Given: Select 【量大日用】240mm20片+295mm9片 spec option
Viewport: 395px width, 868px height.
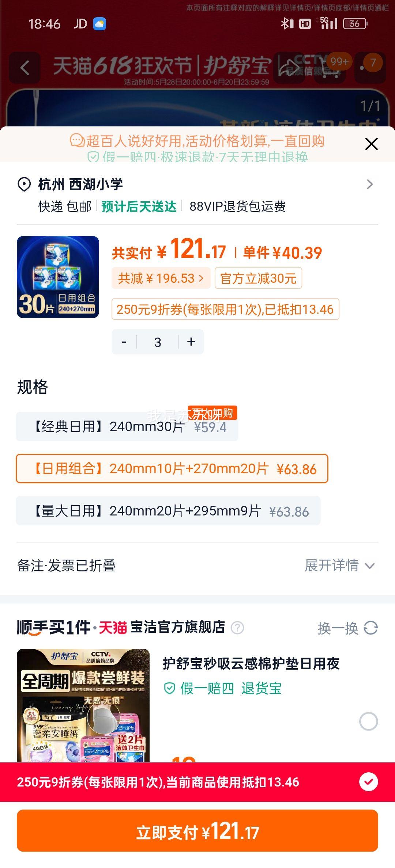Looking at the screenshot, I should point(168,511).
